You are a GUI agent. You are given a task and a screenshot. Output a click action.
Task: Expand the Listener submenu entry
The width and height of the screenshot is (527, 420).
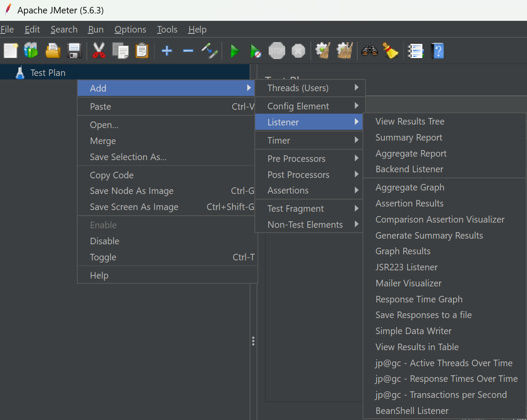tap(309, 122)
